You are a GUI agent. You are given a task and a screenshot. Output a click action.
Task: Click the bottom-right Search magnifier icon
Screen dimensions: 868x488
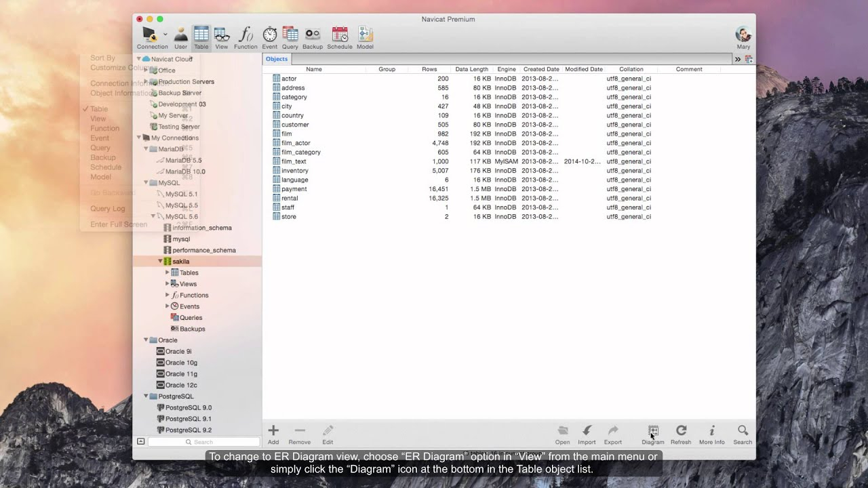click(x=743, y=430)
